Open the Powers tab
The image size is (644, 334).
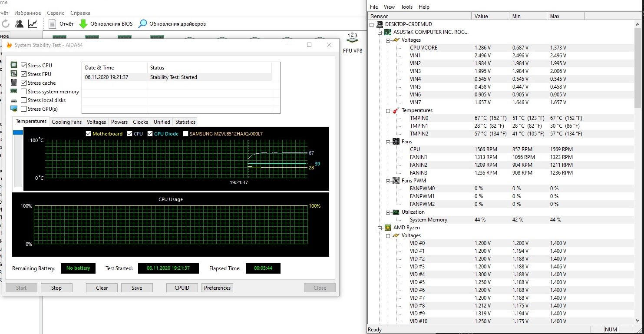[x=119, y=122]
